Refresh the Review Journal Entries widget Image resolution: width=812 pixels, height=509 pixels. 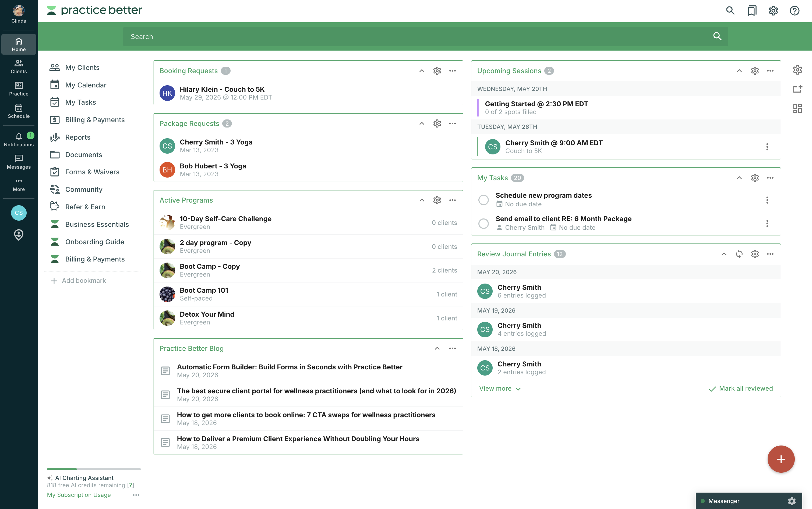coord(739,254)
